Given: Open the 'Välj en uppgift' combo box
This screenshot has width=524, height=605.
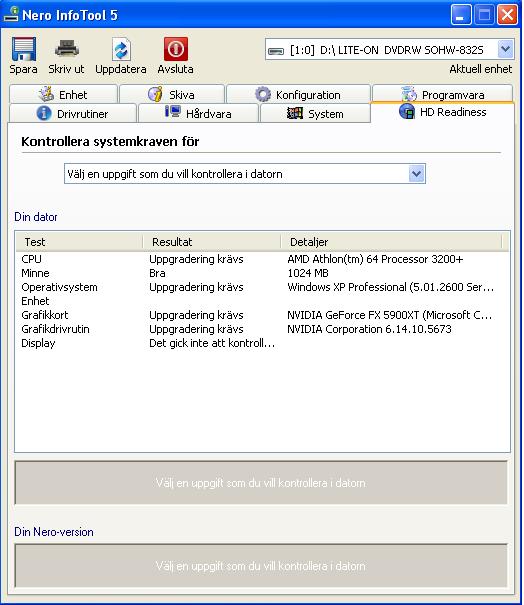Looking at the screenshot, I should [245, 174].
